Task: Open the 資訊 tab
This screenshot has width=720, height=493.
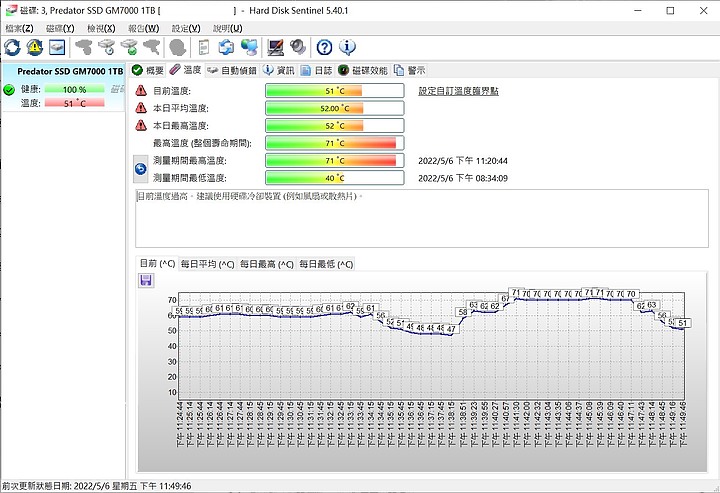Action: pos(279,70)
